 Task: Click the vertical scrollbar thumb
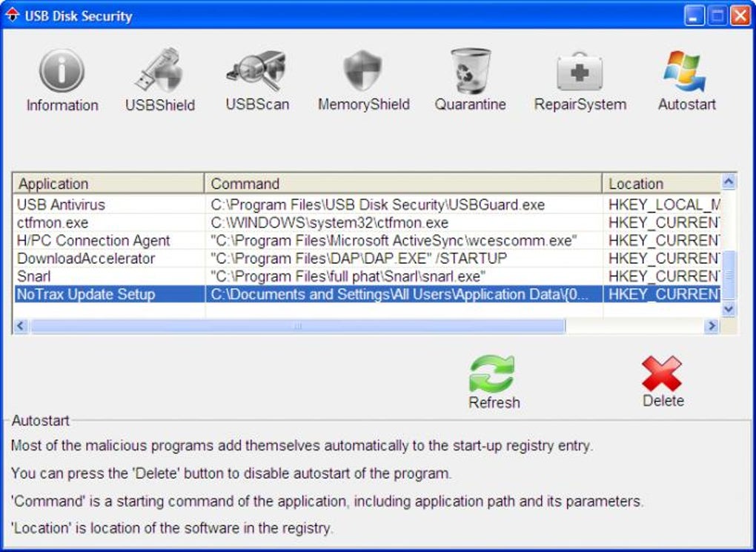tap(729, 275)
